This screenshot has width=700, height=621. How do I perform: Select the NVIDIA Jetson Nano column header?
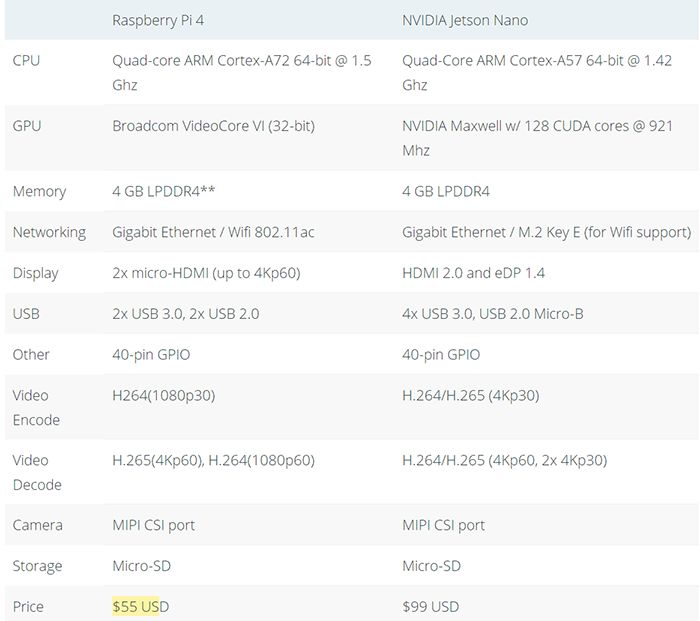[x=465, y=21]
